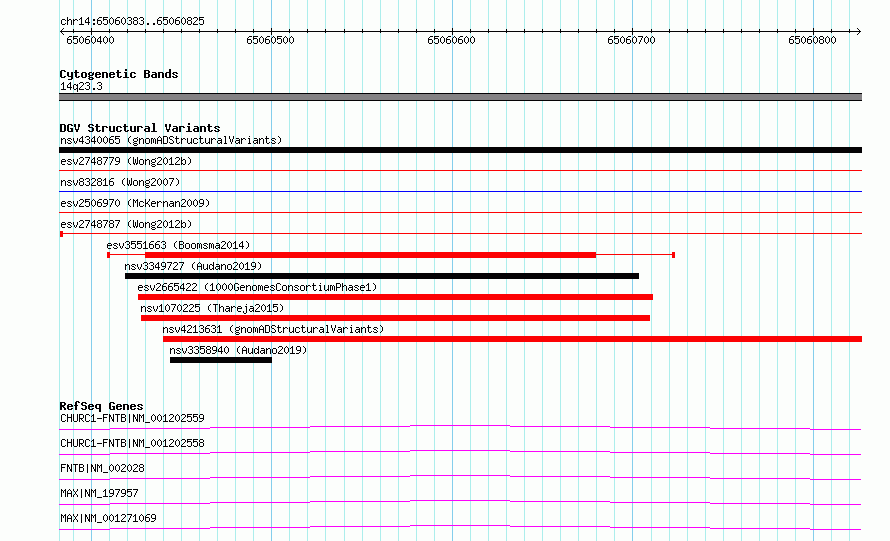Click the red bar of nsv4213631

[513, 339]
